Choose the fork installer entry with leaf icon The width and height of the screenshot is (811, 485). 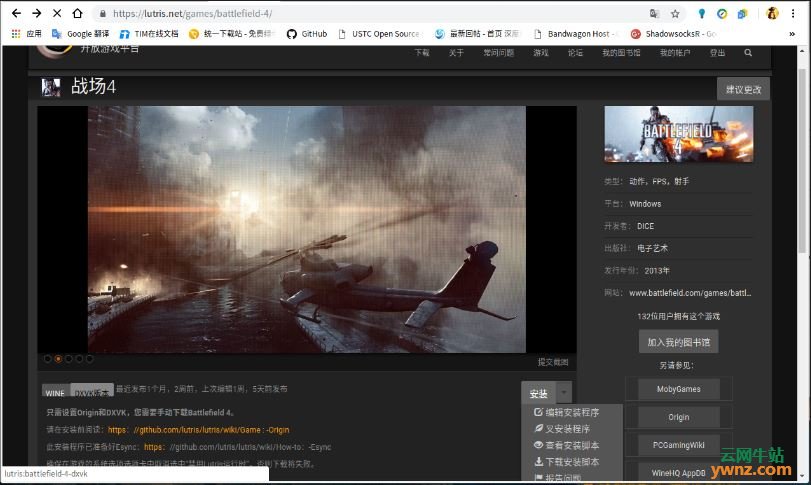click(x=562, y=429)
